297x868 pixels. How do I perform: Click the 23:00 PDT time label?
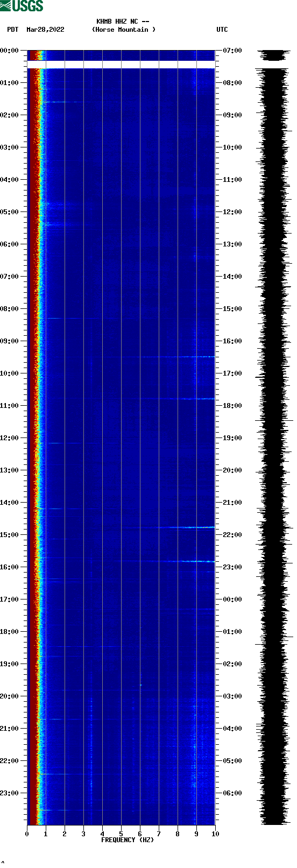pos(10,793)
